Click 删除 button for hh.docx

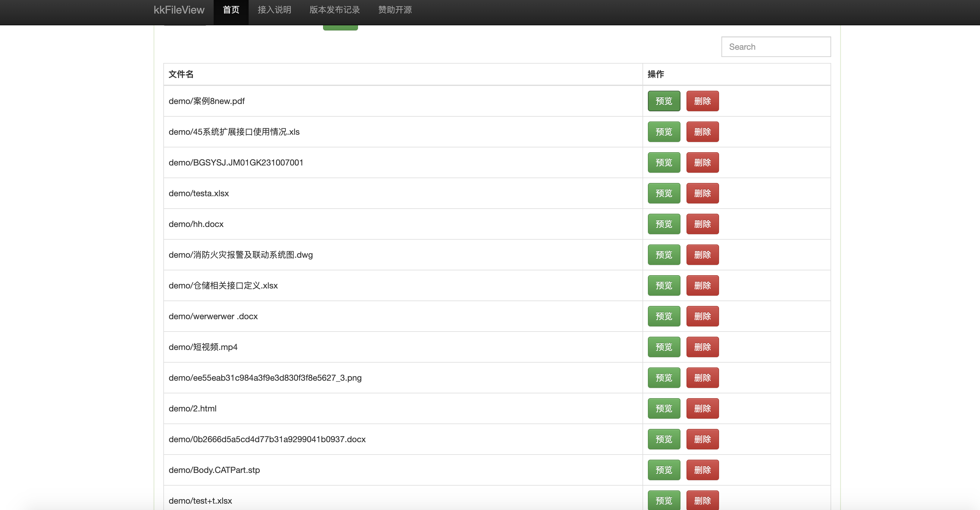(702, 224)
